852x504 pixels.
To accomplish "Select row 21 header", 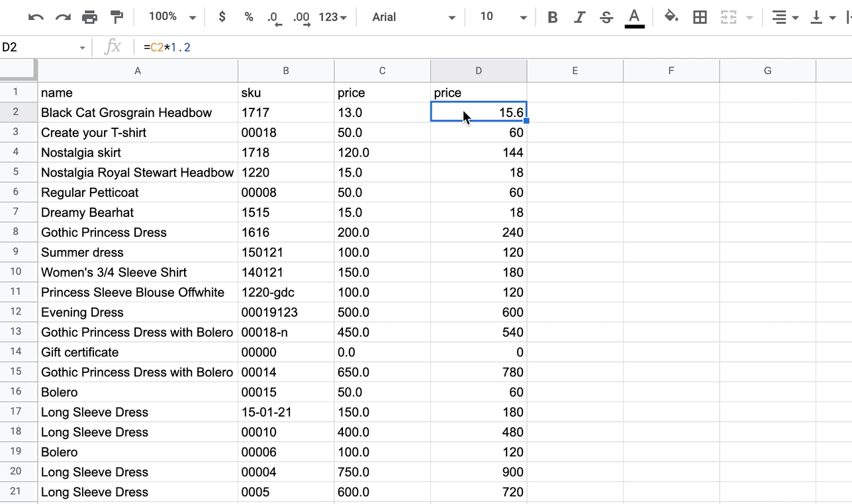I will tap(19, 491).
